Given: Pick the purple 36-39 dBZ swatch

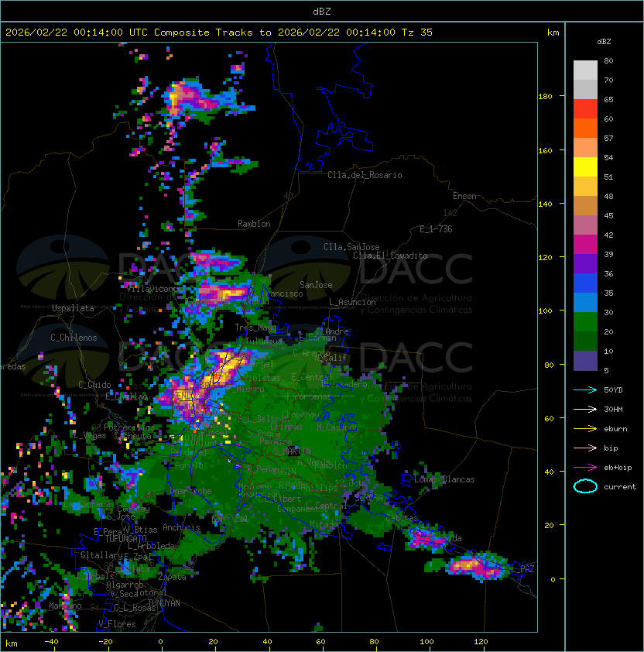Looking at the screenshot, I should click(585, 263).
